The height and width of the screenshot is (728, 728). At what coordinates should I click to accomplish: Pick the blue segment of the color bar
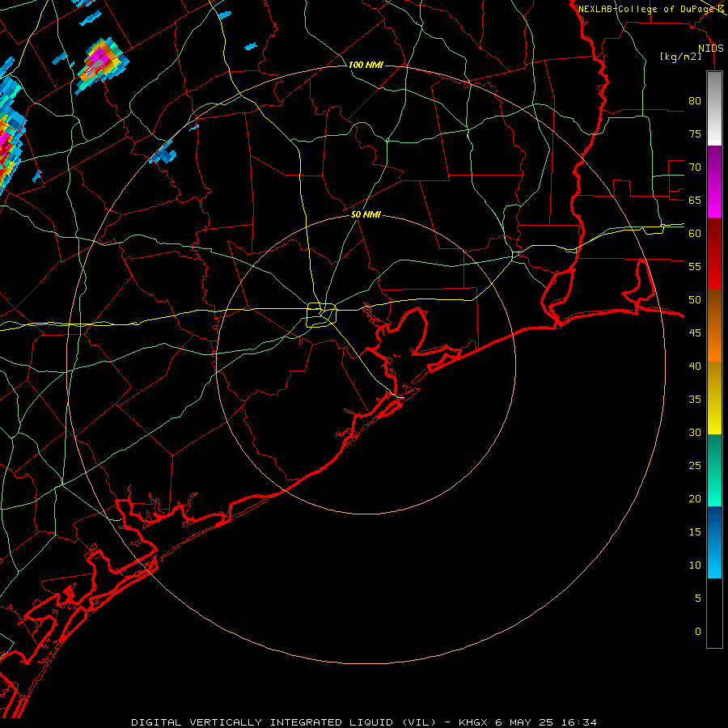(714, 542)
